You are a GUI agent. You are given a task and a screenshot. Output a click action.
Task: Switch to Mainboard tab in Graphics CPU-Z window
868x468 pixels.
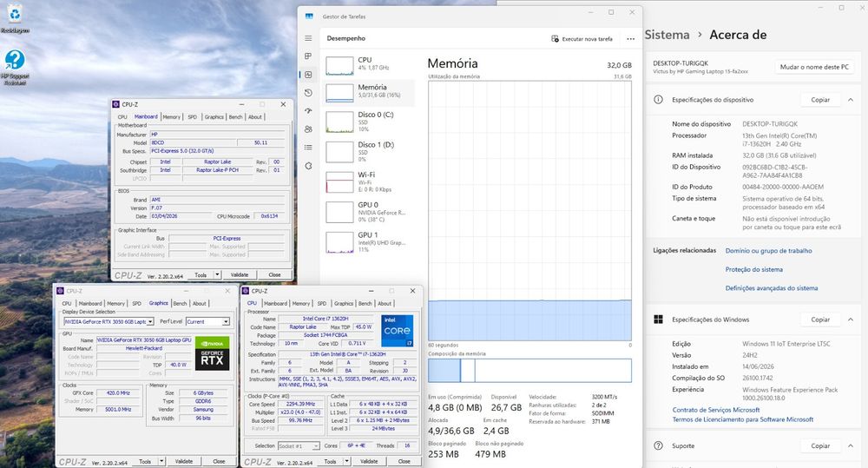tap(90, 304)
